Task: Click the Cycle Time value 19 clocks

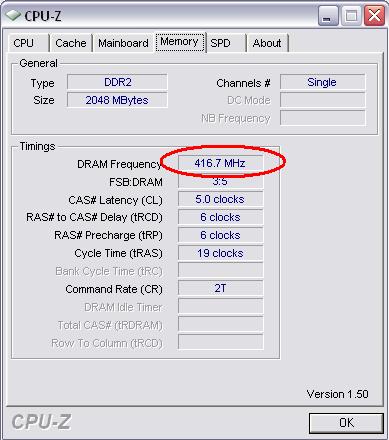Action: tap(220, 253)
